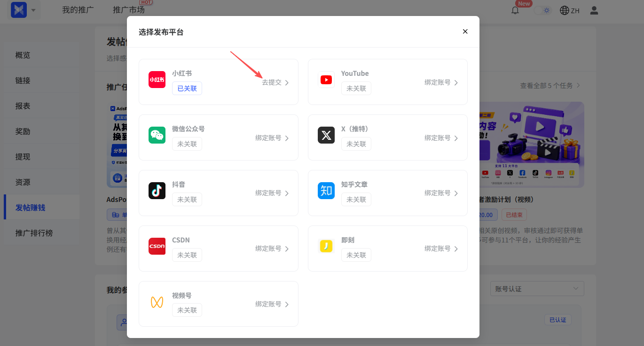The width and height of the screenshot is (644, 346).
Task: Click 绑定账号 for 即刻
Action: (x=438, y=249)
